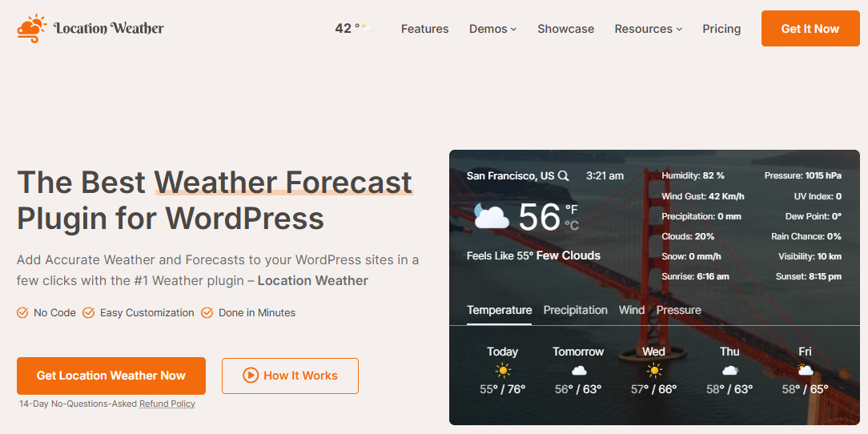This screenshot has width=868, height=434.
Task: Click the Sunset: 8:15 pm value
Action: pos(810,277)
